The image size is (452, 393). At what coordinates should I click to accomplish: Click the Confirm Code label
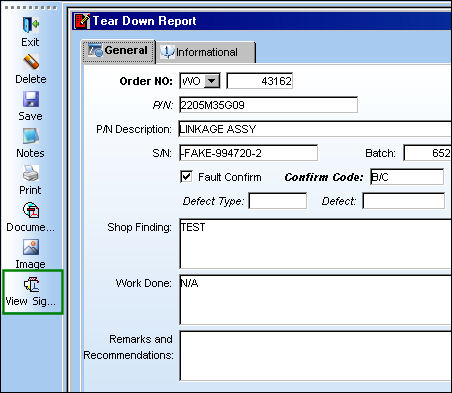pos(324,177)
